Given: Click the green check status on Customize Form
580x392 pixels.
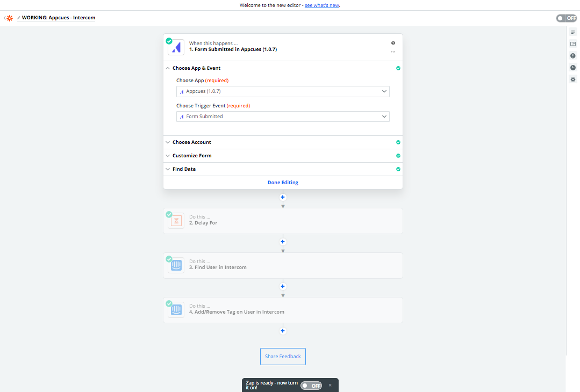Looking at the screenshot, I should tap(398, 156).
